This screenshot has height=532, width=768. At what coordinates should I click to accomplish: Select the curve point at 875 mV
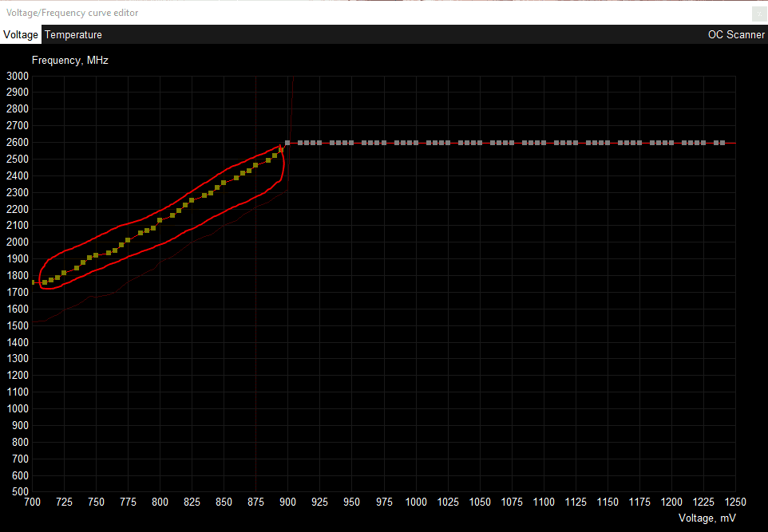255,165
